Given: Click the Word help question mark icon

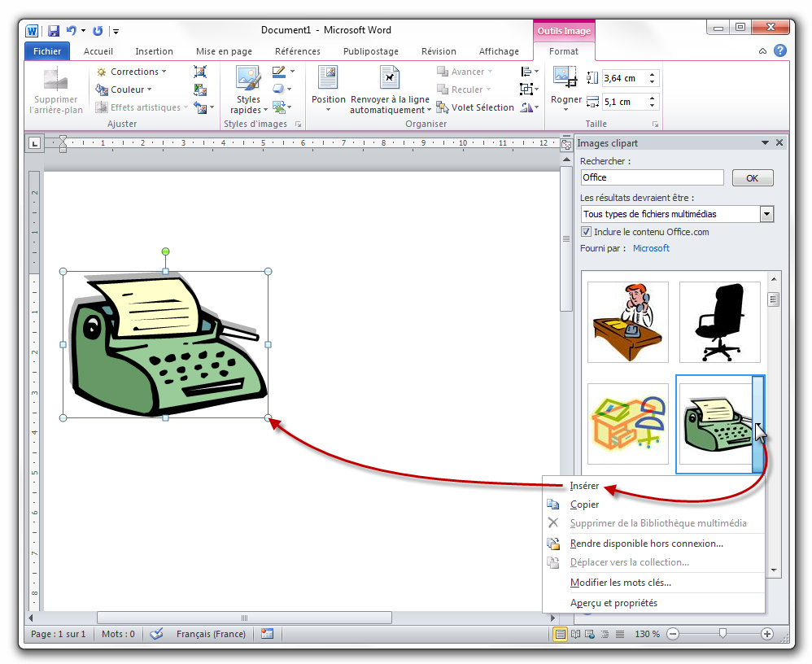Looking at the screenshot, I should [x=780, y=50].
